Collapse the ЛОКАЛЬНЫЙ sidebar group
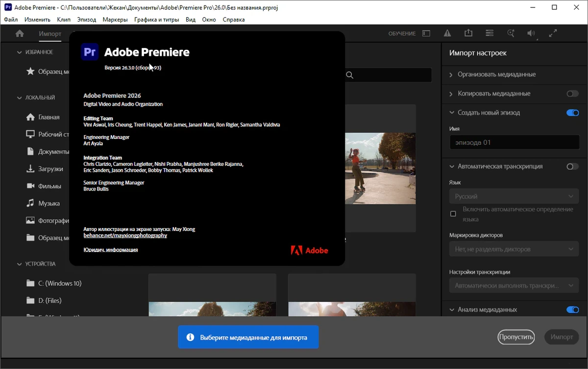 pyautogui.click(x=19, y=98)
